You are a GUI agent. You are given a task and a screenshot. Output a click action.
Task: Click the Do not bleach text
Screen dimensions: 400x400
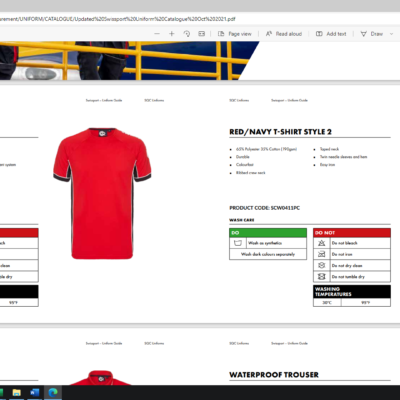pyautogui.click(x=344, y=243)
